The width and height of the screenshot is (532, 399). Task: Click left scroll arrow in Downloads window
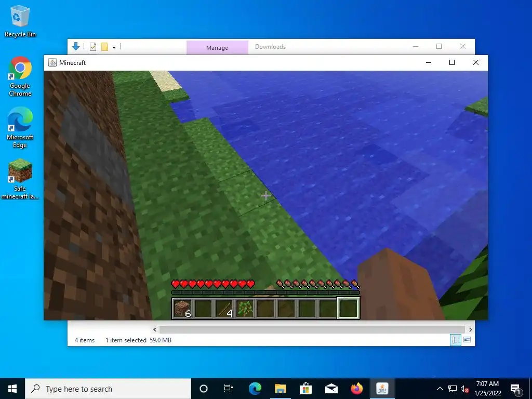[x=155, y=329]
